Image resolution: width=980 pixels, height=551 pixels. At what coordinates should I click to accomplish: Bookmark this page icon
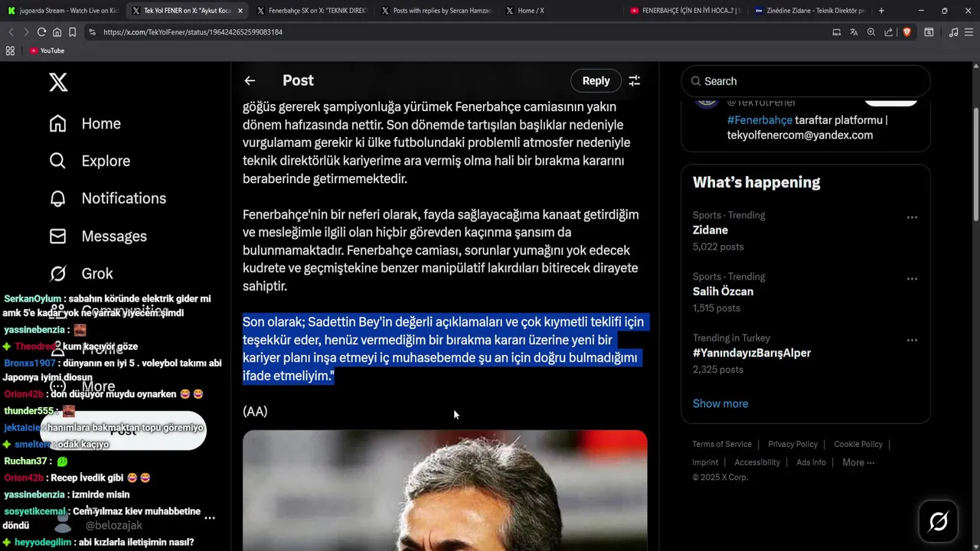tap(72, 32)
